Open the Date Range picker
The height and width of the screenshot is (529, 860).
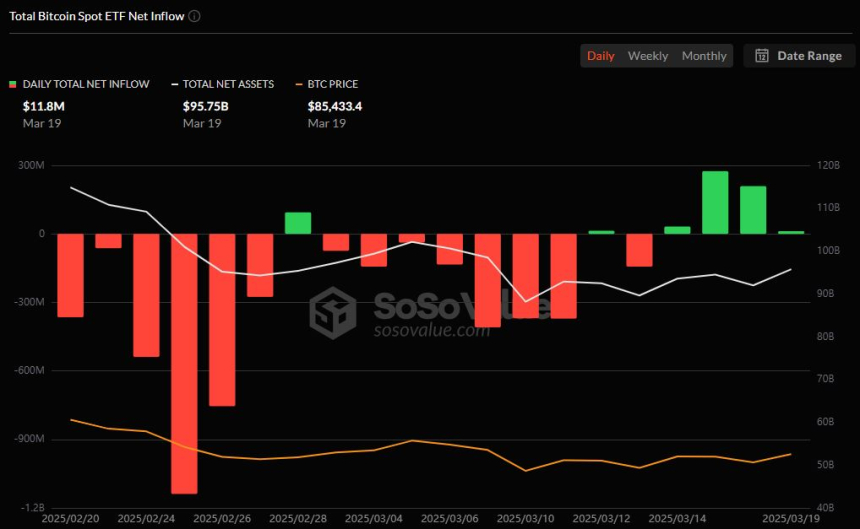point(799,55)
